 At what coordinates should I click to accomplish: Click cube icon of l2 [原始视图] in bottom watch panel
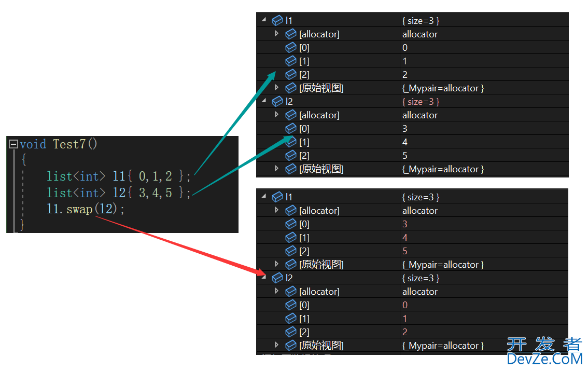[290, 345]
